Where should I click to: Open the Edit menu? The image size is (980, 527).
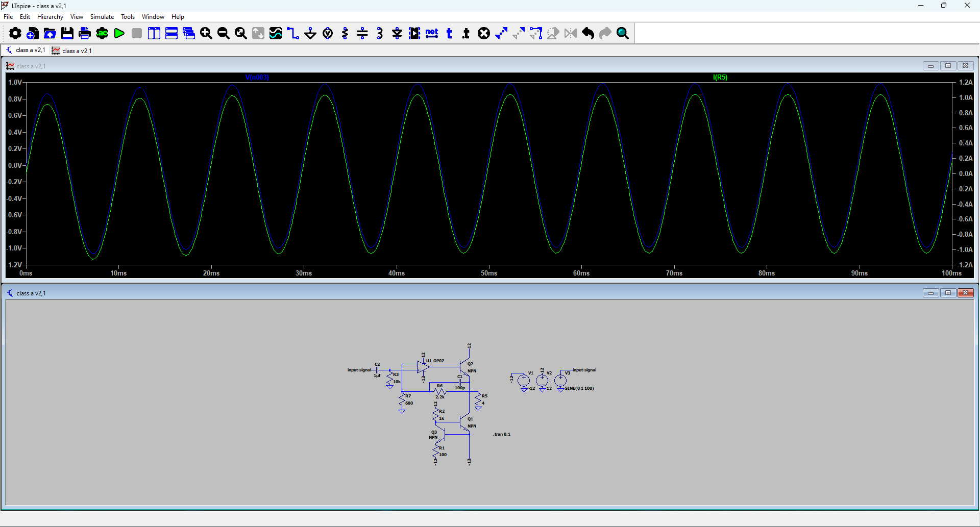(25, 17)
